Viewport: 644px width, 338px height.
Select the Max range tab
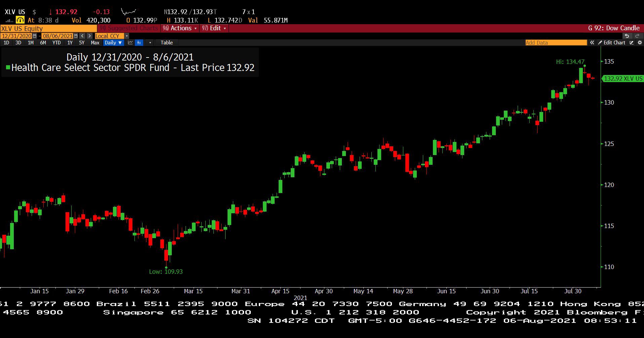95,43
